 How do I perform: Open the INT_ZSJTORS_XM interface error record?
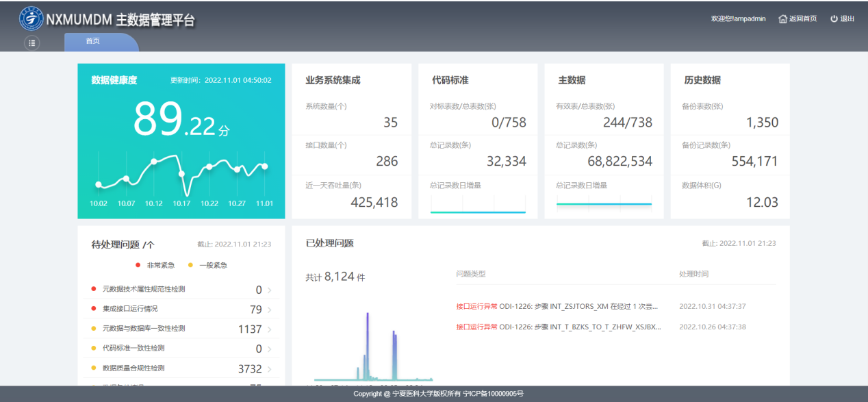[x=558, y=306]
